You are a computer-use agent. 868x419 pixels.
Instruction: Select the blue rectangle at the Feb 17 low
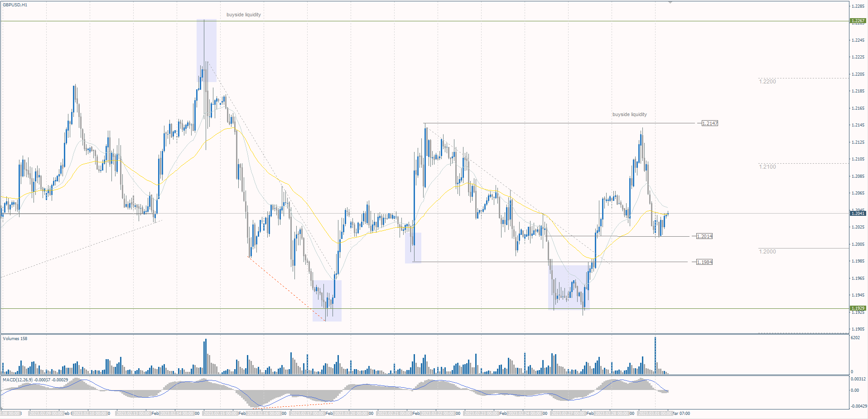[x=327, y=301]
